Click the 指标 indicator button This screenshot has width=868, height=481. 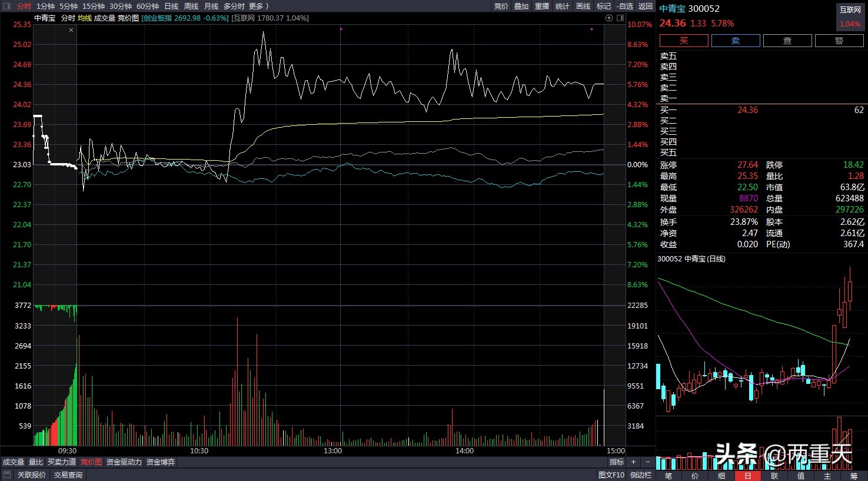pos(617,462)
